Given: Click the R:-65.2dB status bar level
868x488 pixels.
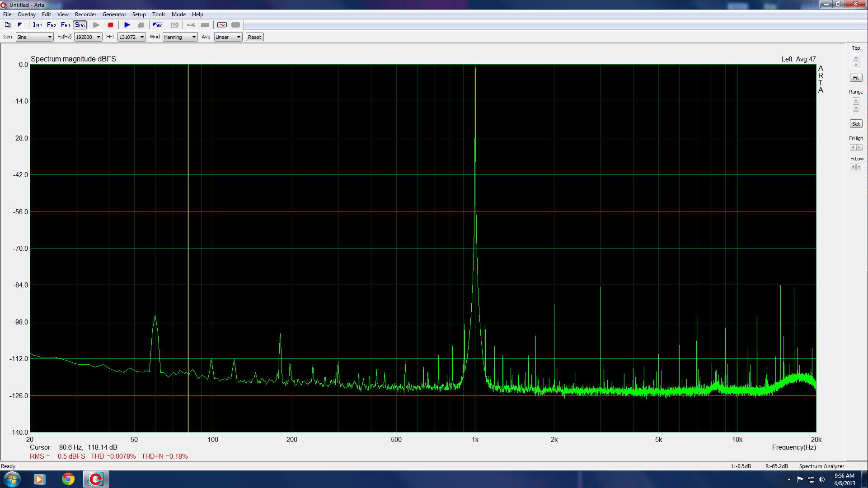Looking at the screenshot, I should pyautogui.click(x=777, y=466).
